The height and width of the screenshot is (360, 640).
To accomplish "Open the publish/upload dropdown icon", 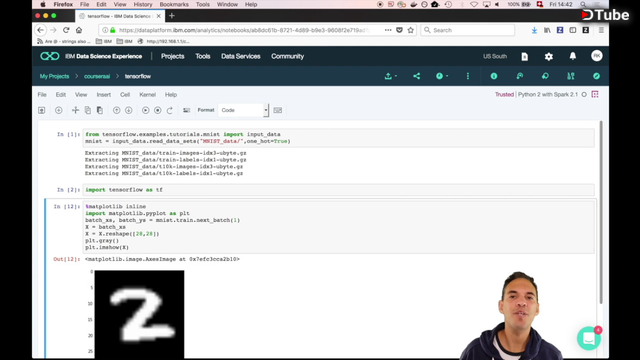I will coord(391,76).
